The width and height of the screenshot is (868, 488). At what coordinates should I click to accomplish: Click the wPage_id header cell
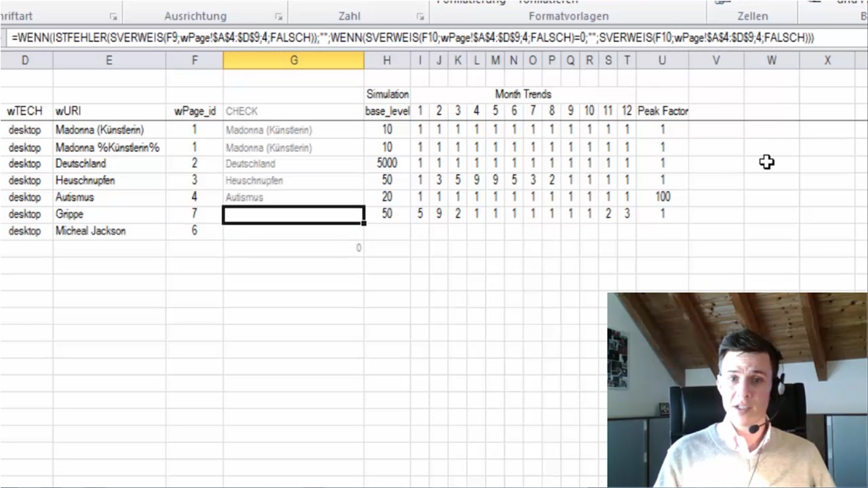(x=195, y=111)
